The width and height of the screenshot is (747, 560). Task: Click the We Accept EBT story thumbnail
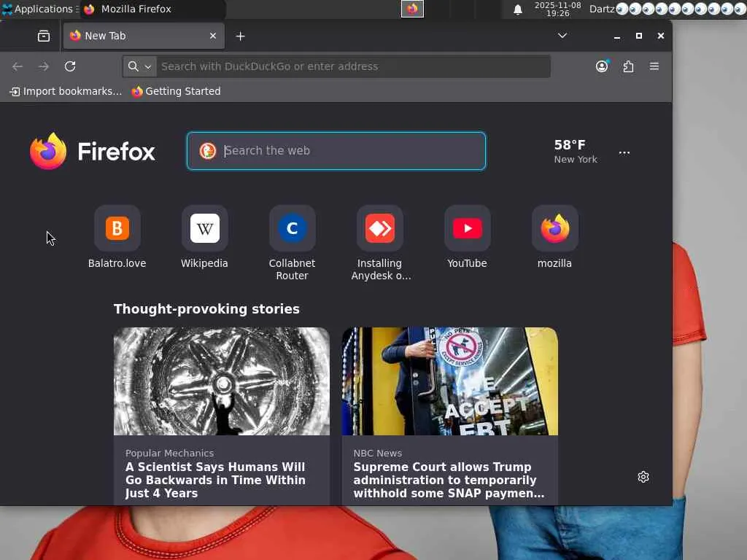pyautogui.click(x=449, y=381)
